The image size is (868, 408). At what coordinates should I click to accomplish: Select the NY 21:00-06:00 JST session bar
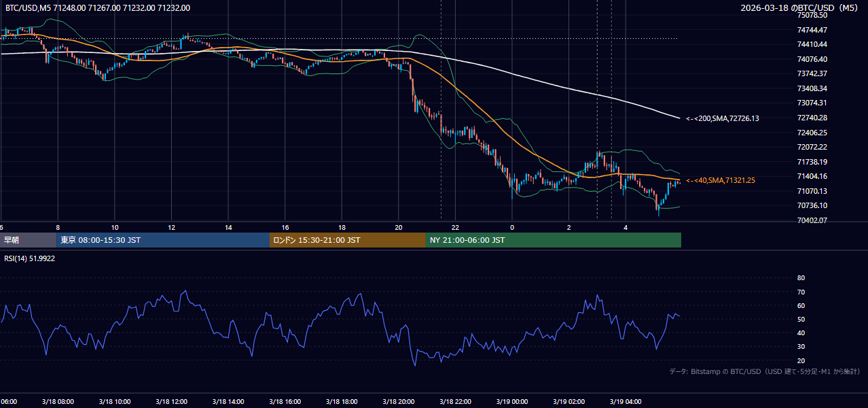click(554, 240)
